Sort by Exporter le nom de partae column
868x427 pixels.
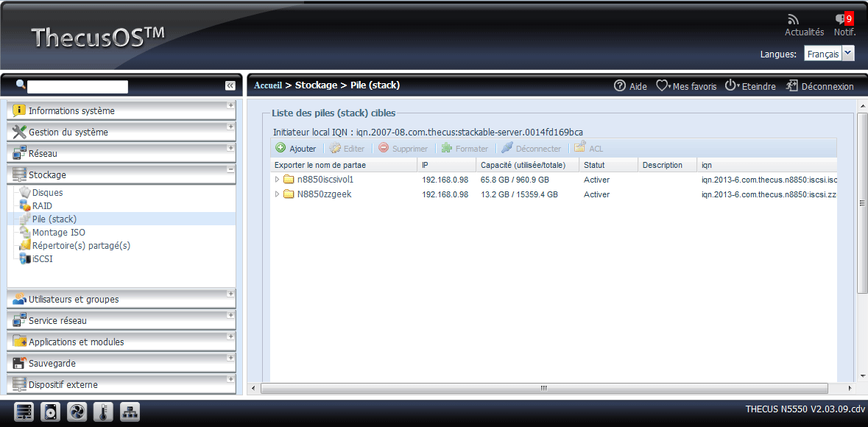coord(344,165)
